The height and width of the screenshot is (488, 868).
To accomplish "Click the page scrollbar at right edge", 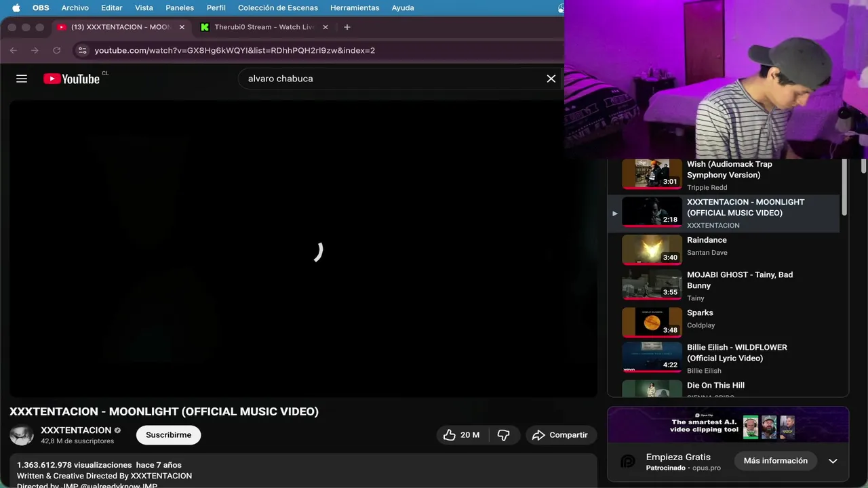I will 863,166.
